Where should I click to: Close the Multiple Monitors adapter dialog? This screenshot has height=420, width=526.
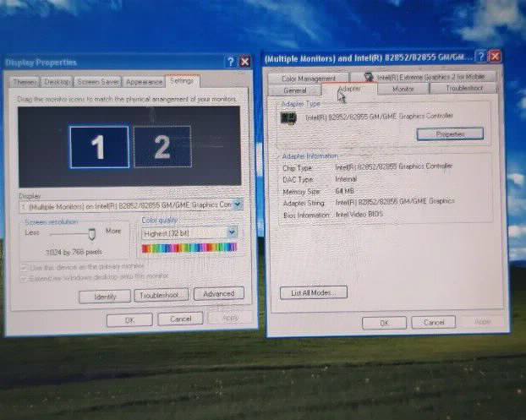click(496, 57)
